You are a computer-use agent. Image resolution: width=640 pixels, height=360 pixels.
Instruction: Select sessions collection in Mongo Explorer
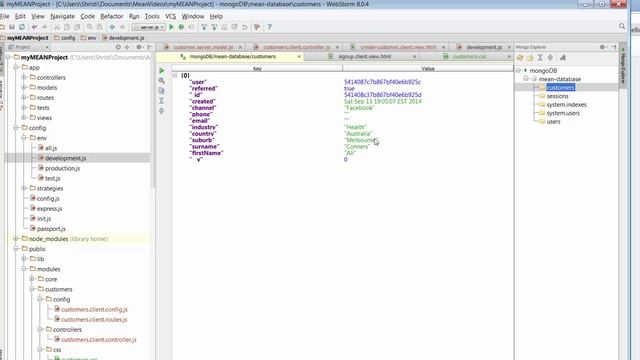(557, 96)
